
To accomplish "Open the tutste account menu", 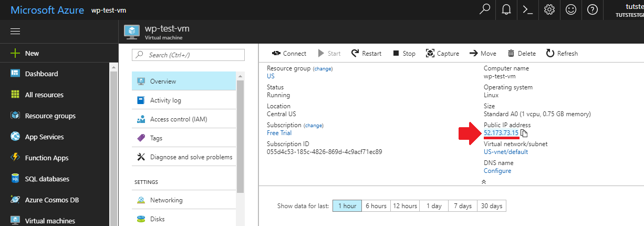I will tap(629, 11).
